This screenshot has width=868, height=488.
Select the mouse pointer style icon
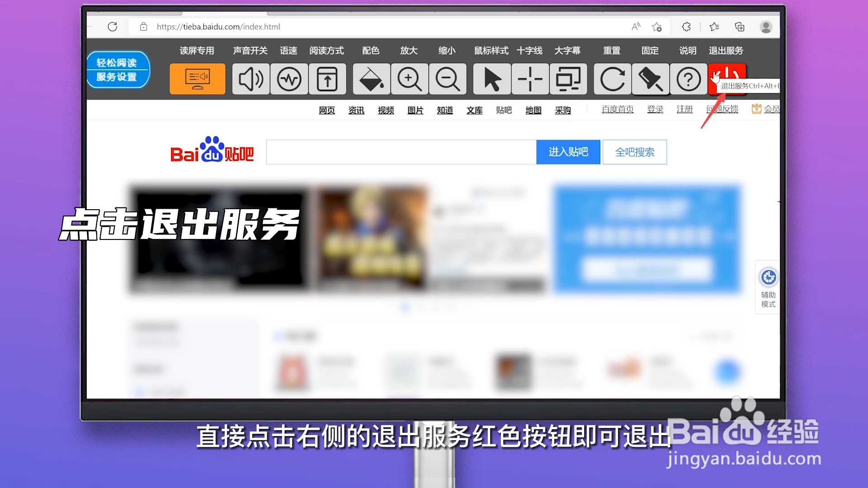(492, 79)
